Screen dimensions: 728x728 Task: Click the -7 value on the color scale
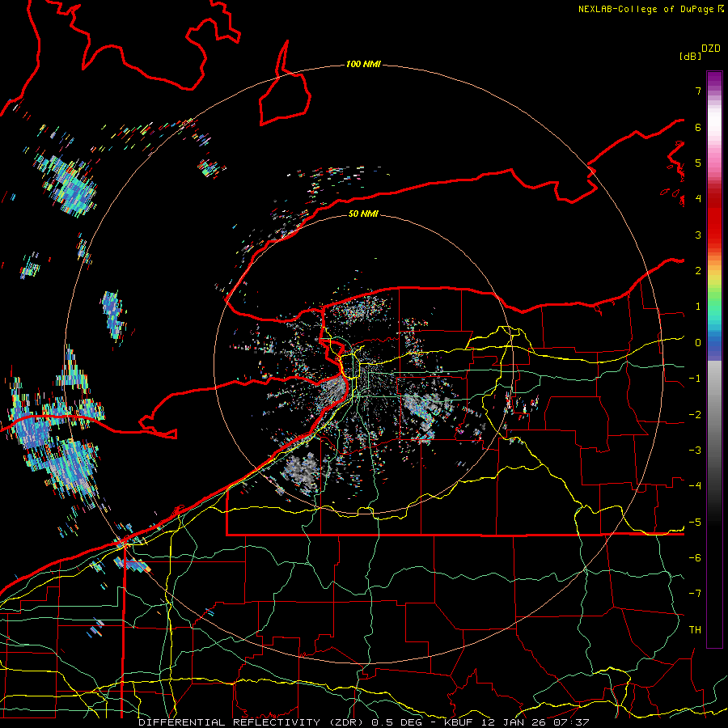coord(695,594)
